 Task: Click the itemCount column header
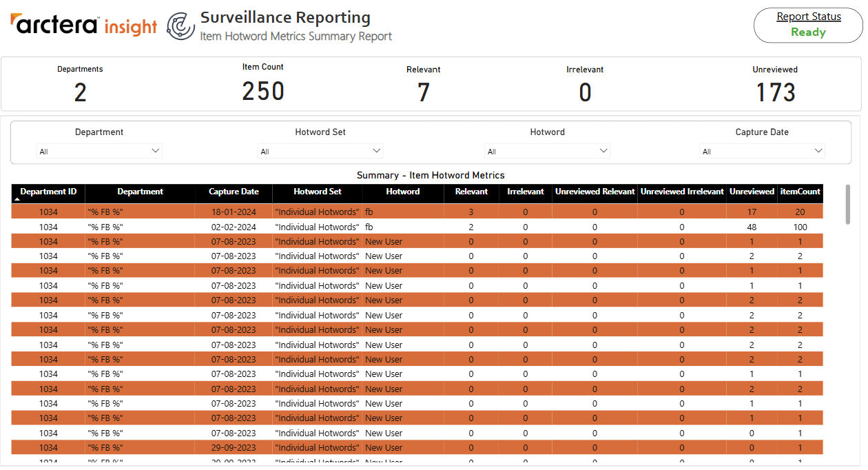800,192
